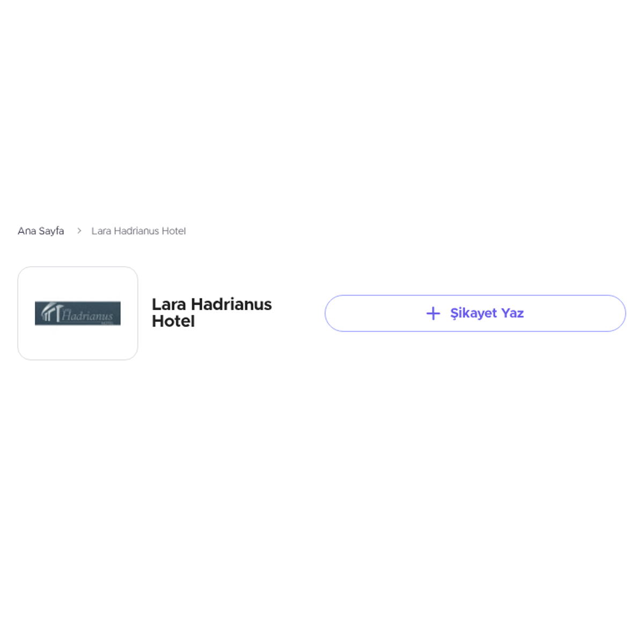Click the plus icon in Şikayet Yaz
This screenshot has width=644, height=644.
[433, 313]
